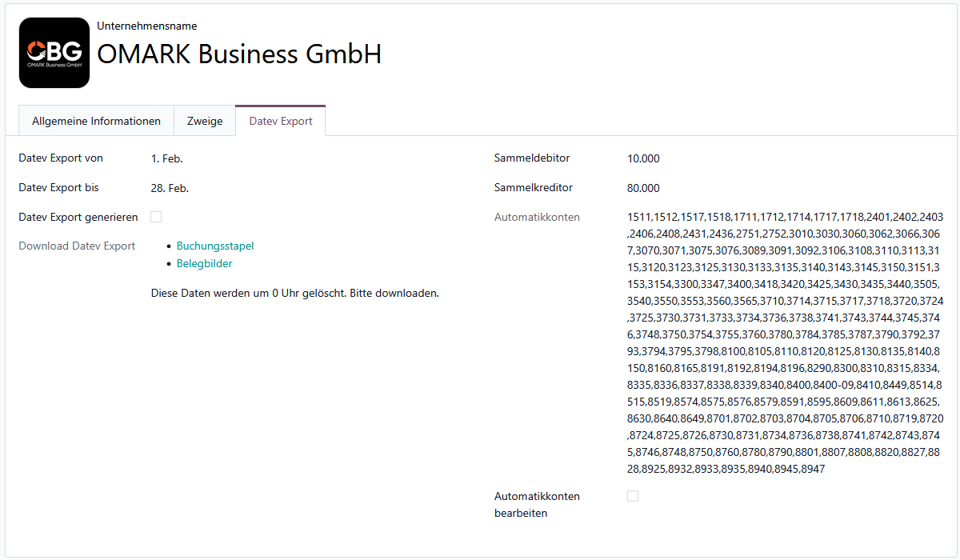Click the Sammelkreditor value 80.000

[643, 188]
